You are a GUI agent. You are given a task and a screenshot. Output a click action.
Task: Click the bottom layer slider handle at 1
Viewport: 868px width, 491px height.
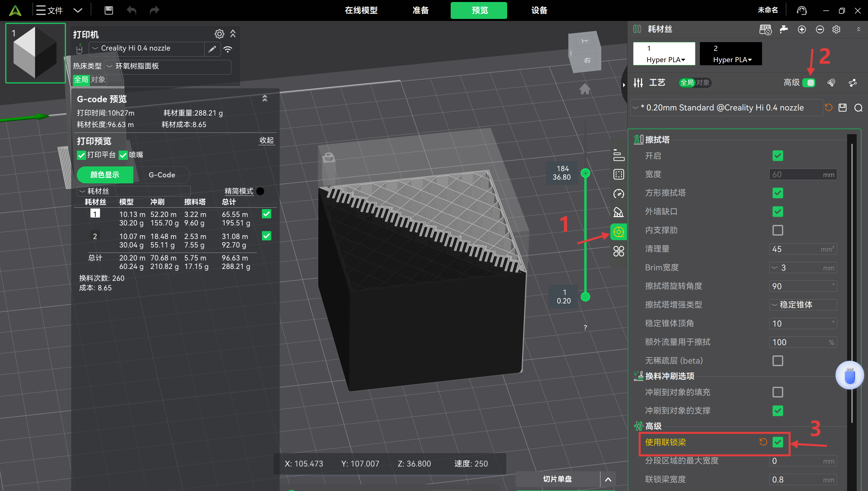coord(585,297)
